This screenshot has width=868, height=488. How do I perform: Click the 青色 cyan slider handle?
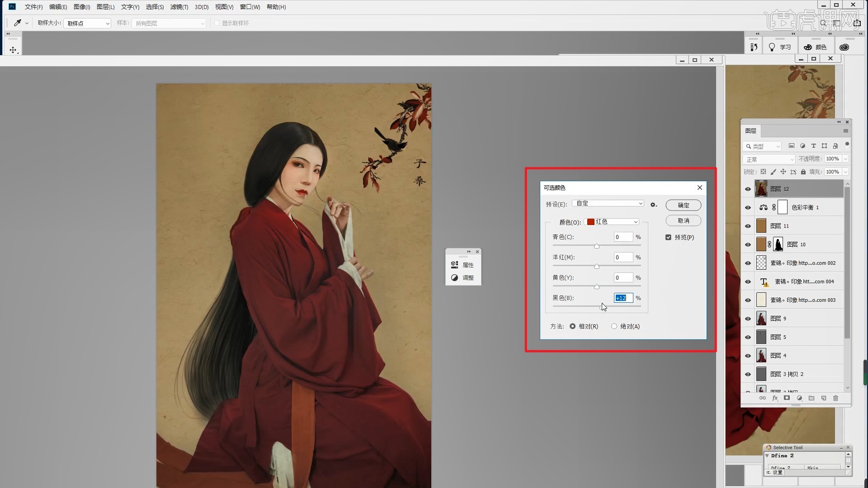597,246
